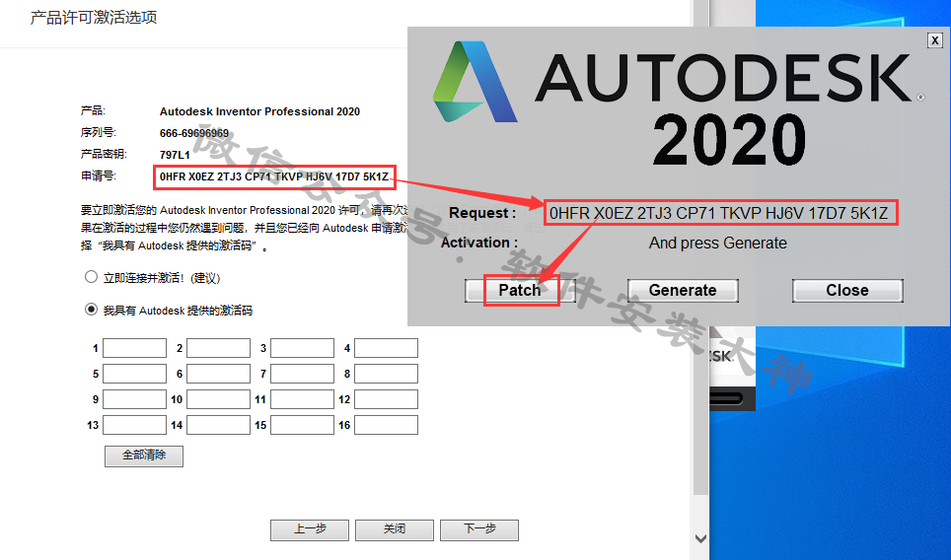Click the product name Autodesk Inventor Professional 2020
This screenshot has height=560, width=951.
(x=259, y=111)
